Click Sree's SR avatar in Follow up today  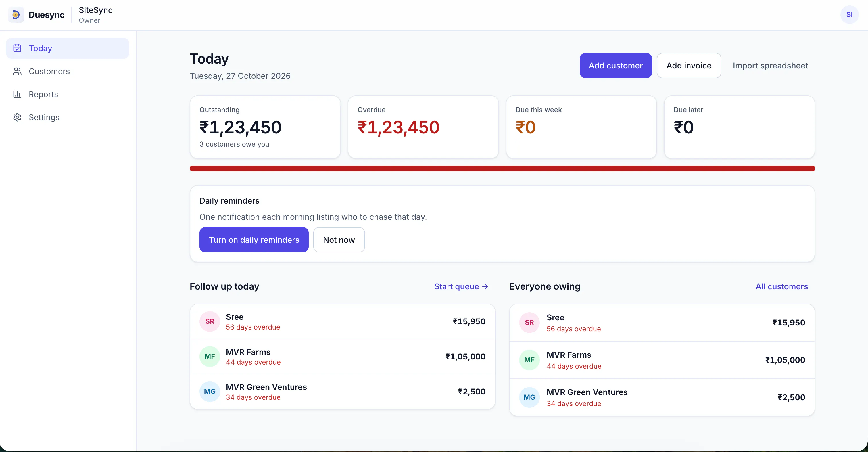click(x=210, y=321)
